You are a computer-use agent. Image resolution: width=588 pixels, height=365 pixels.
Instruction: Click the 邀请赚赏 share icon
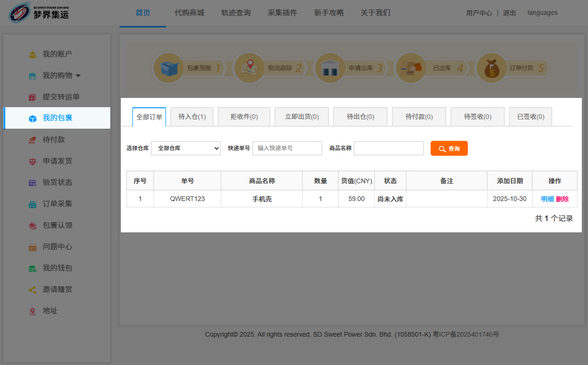point(33,290)
